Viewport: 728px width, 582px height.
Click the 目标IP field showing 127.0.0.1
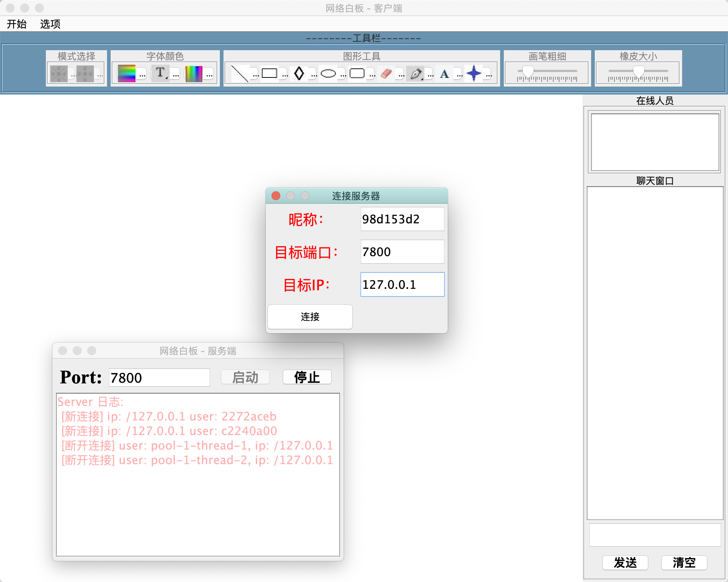tap(402, 284)
